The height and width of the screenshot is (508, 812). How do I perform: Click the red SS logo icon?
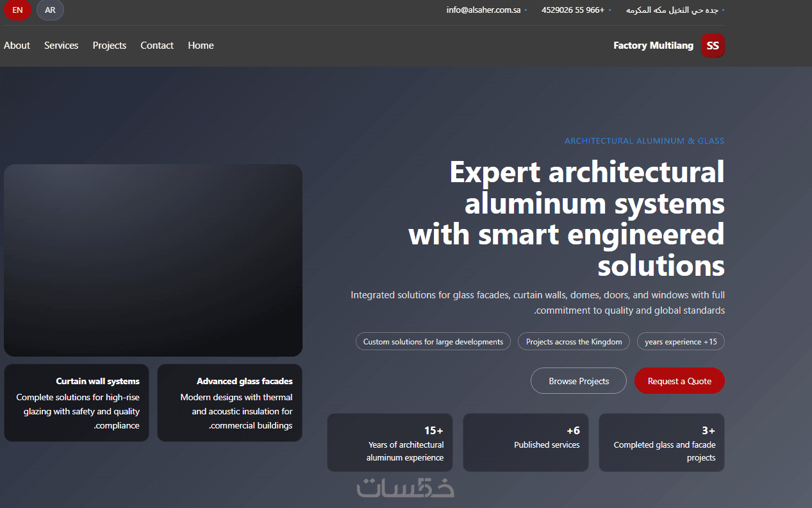pos(713,46)
